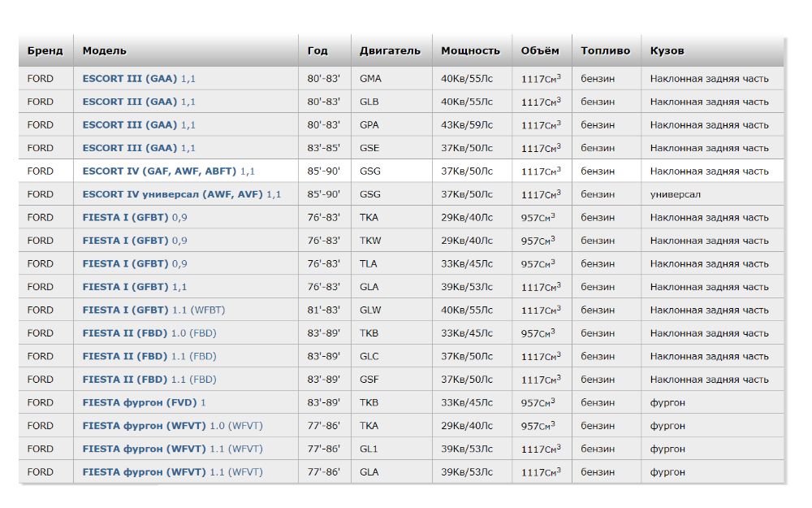Image resolution: width=812 pixels, height=508 pixels.
Task: Select the GLC engine cell
Action: (391, 356)
